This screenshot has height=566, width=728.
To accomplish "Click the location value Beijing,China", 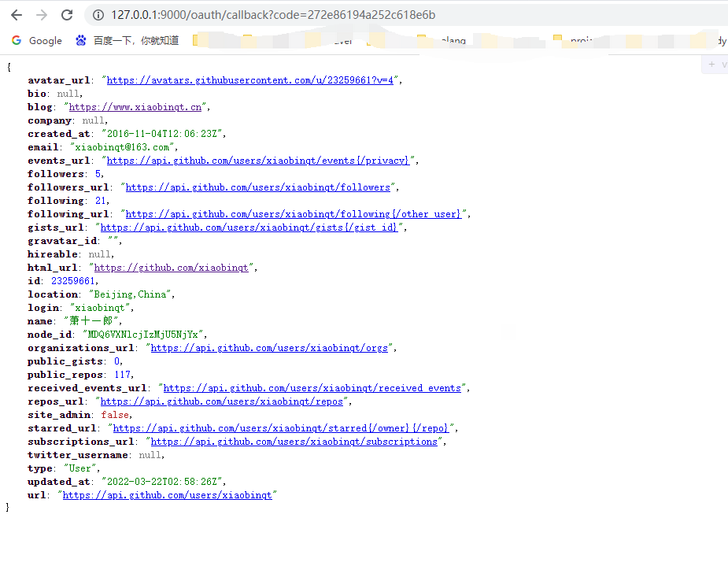I will coord(130,294).
